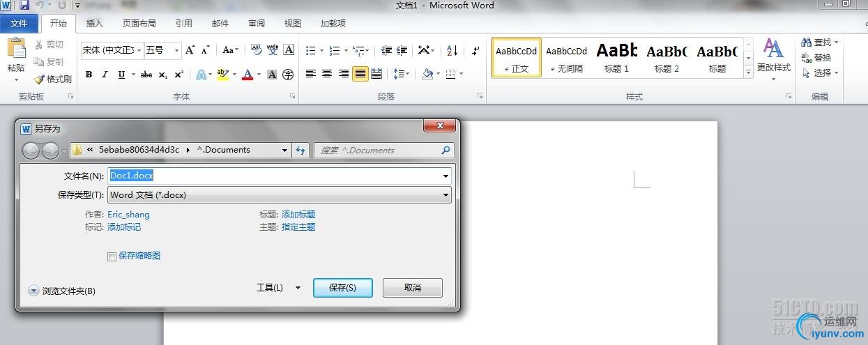Open the phonetic guide (wén) tool

coord(273,50)
